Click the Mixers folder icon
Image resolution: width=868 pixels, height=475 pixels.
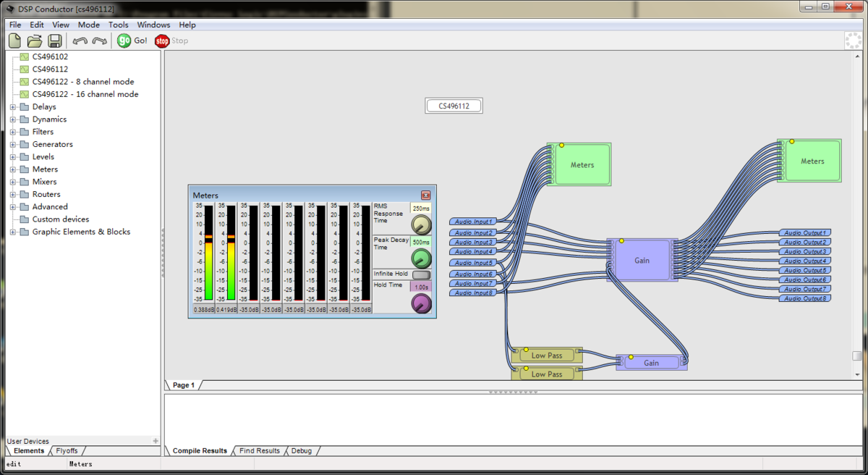tap(25, 182)
